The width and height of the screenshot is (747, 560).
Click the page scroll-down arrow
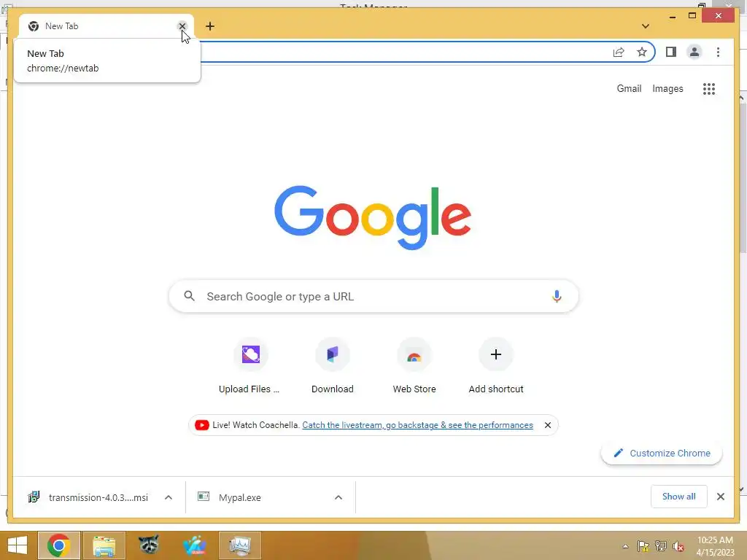click(x=741, y=489)
